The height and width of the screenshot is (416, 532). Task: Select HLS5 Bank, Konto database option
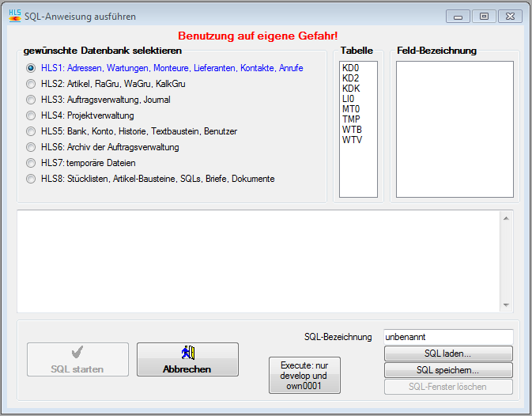[31, 131]
